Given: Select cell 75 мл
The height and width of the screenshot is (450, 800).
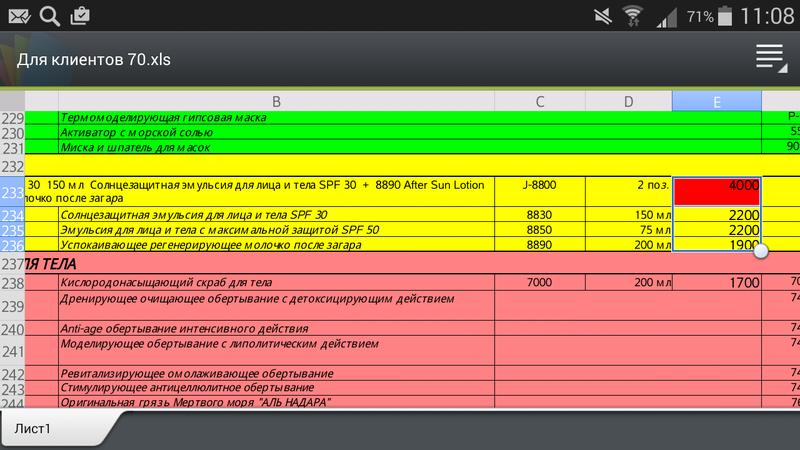Looking at the screenshot, I should pyautogui.click(x=629, y=230).
